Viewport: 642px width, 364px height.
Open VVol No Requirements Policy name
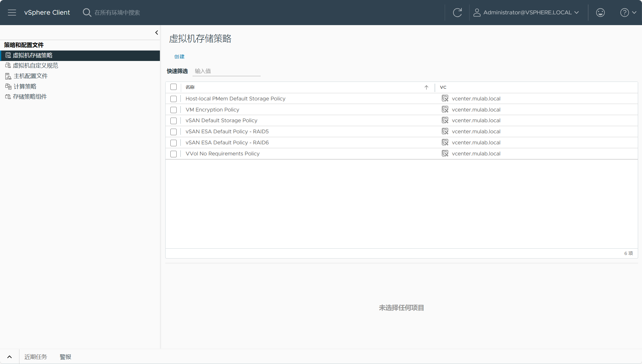point(223,154)
